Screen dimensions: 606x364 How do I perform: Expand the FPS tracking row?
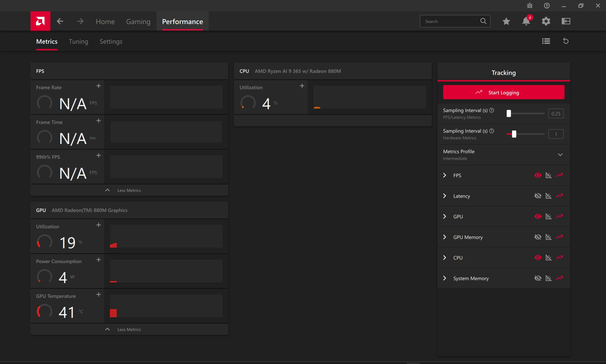pos(445,175)
